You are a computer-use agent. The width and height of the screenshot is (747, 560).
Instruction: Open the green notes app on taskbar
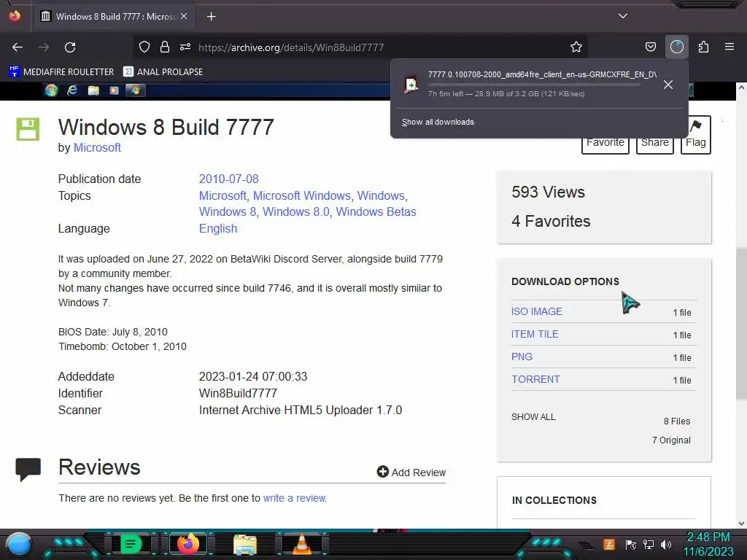coord(131,544)
